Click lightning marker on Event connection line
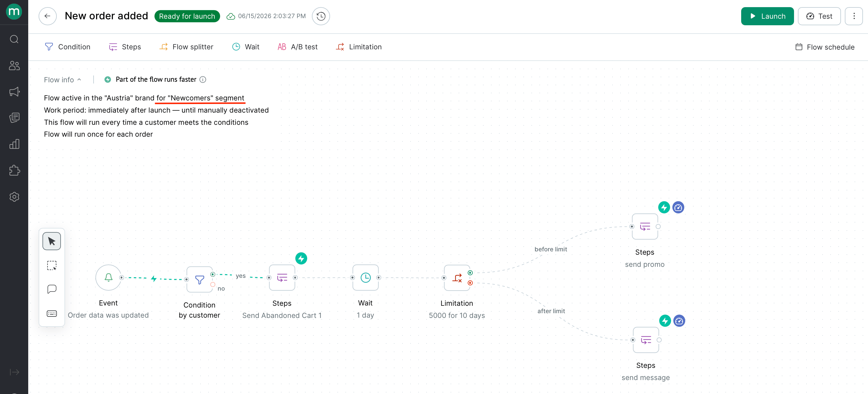The height and width of the screenshot is (394, 868). coord(154,278)
